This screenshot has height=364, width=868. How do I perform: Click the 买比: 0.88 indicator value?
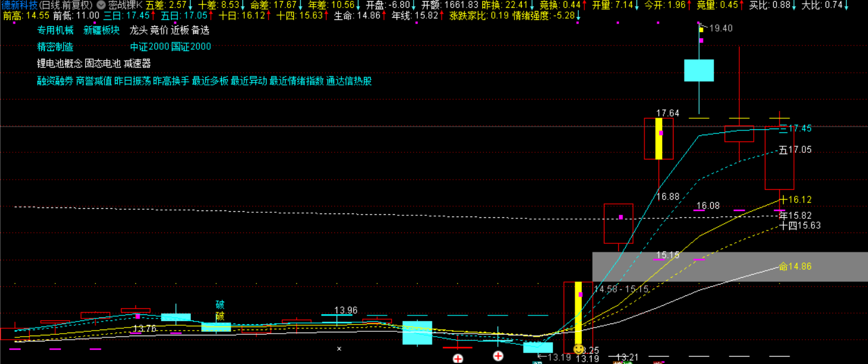pos(770,5)
